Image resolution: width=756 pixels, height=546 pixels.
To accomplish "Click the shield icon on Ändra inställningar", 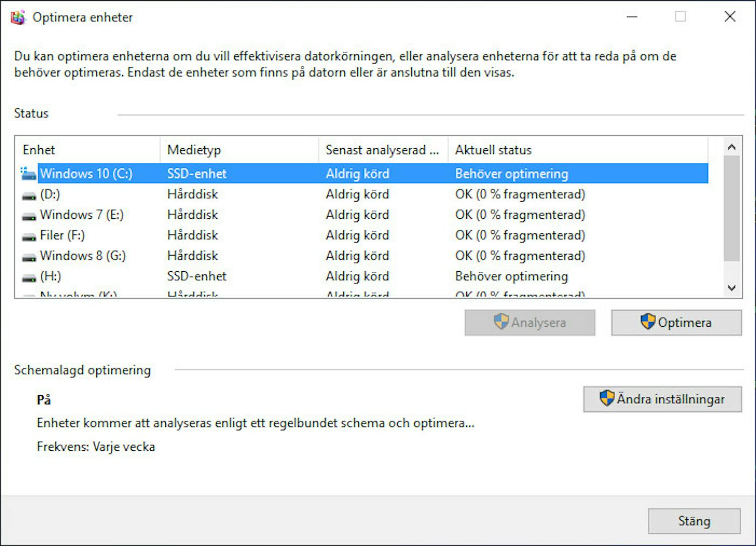I will pyautogui.click(x=606, y=398).
